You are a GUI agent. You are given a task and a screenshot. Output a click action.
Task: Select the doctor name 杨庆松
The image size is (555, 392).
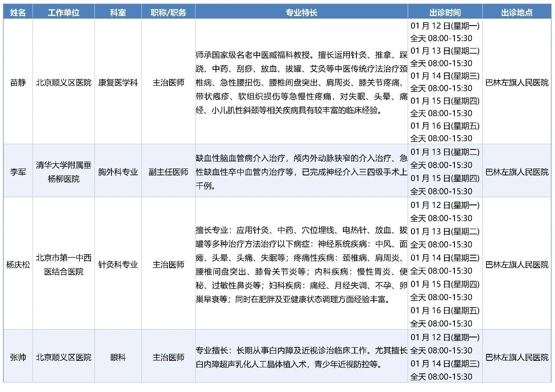(x=18, y=264)
